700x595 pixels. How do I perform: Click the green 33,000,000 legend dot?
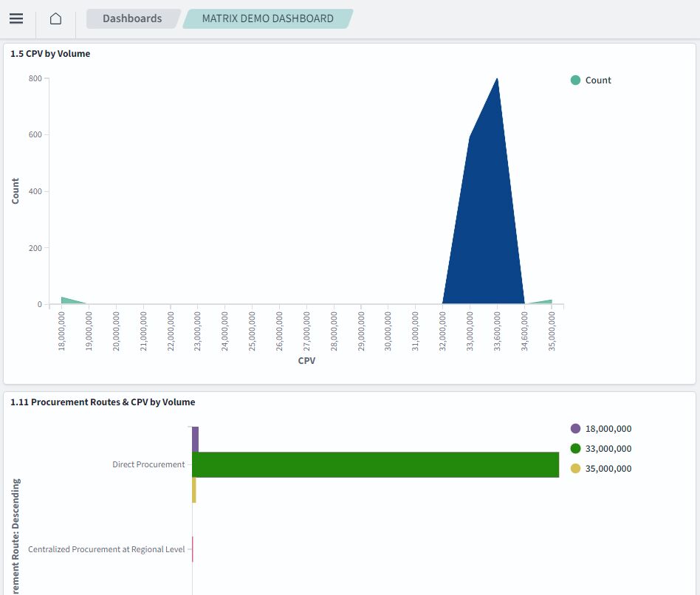(576, 449)
